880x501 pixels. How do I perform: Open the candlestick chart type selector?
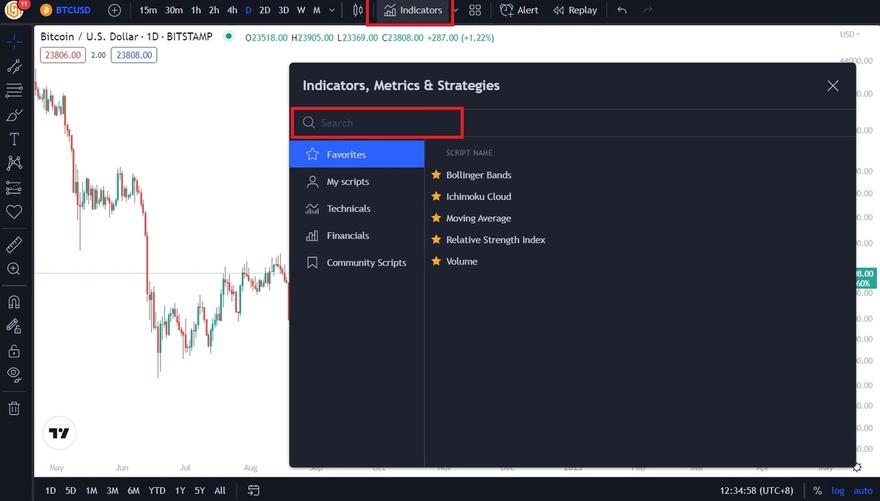[x=358, y=10]
